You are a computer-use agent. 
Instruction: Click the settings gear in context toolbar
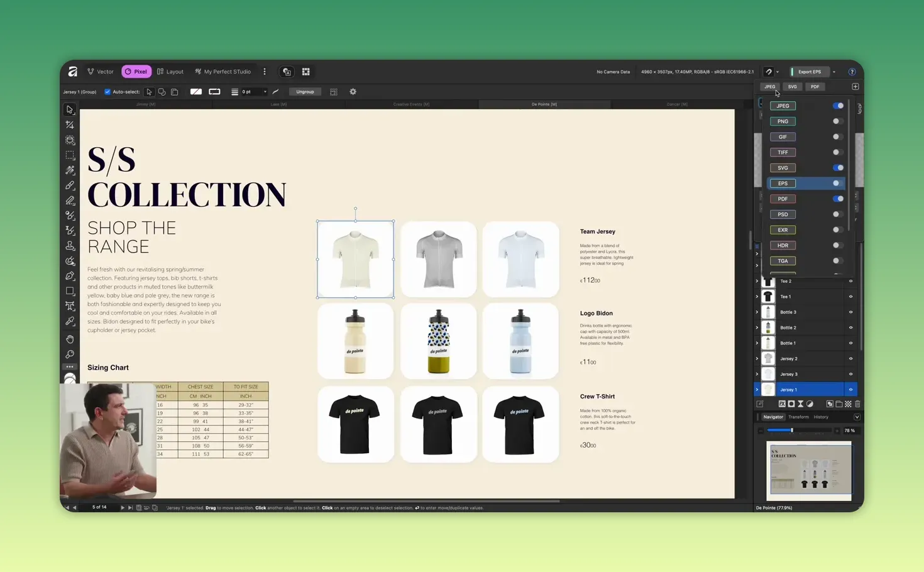click(x=353, y=92)
